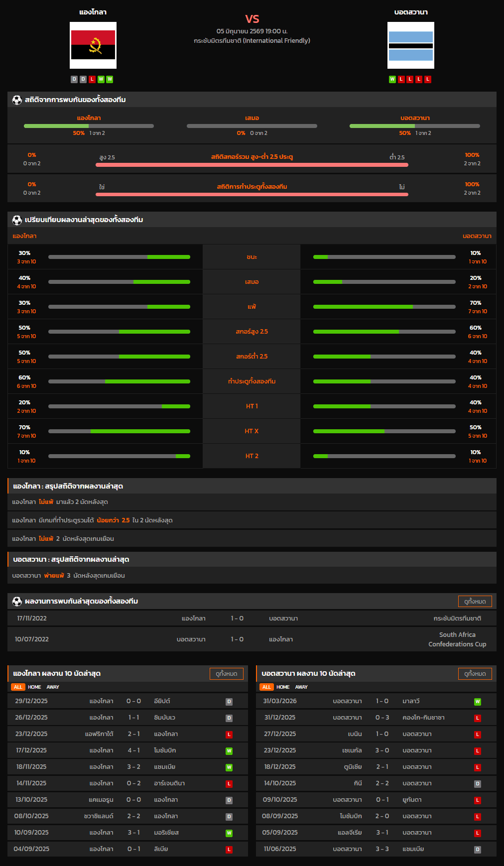504x866 pixels.
Task: Click the 4 - 1 score versus โมซัมบิก
Action: click(133, 750)
